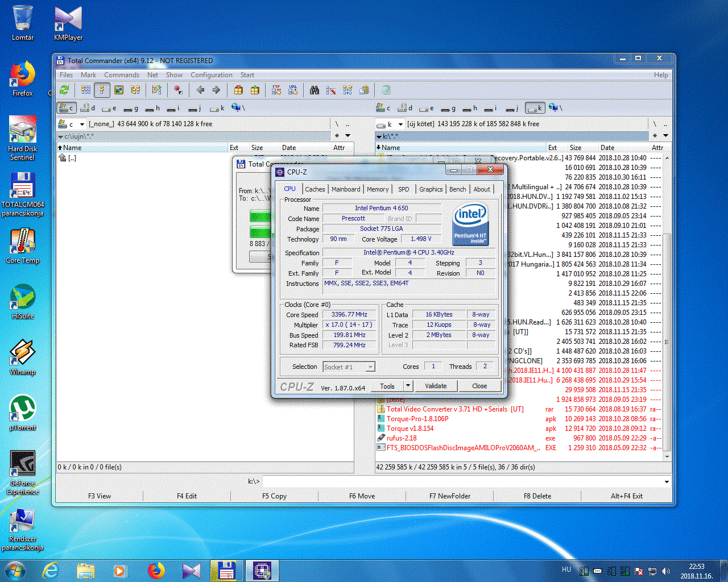728x582 pixels.
Task: Click the Windows Start button
Action: click(x=15, y=570)
